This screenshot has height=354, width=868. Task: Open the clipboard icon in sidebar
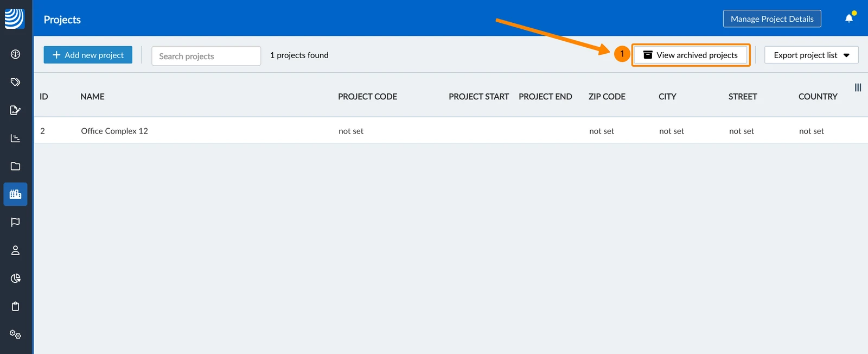(x=15, y=306)
